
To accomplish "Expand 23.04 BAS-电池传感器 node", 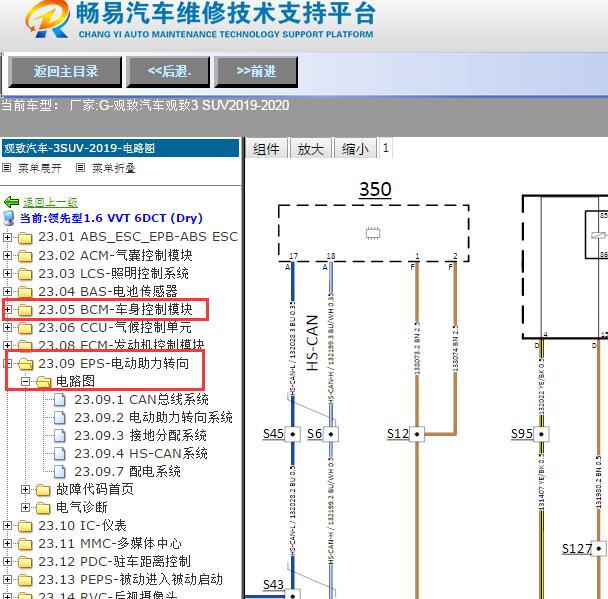I will 7,291.
